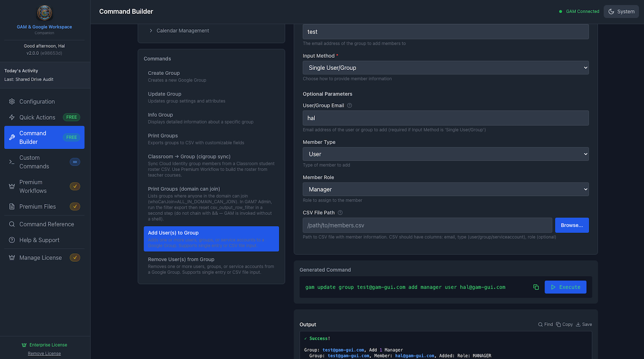Click the Configuration gear icon
Image resolution: width=644 pixels, height=359 pixels.
pyautogui.click(x=12, y=102)
